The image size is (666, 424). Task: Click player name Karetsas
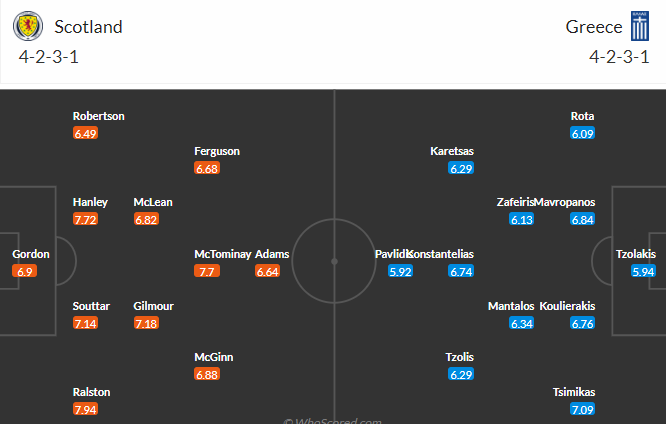(452, 151)
